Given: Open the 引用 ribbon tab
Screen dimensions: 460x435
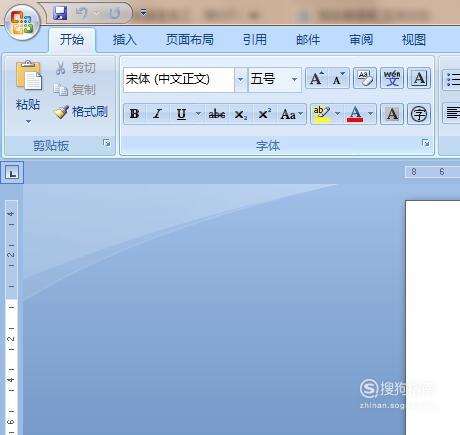Looking at the screenshot, I should click(x=255, y=40).
